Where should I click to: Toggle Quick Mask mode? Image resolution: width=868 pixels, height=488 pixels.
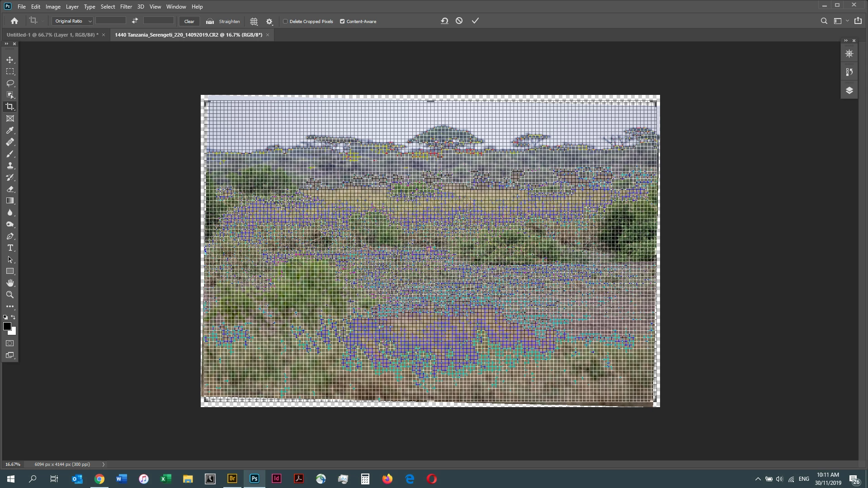(10, 343)
